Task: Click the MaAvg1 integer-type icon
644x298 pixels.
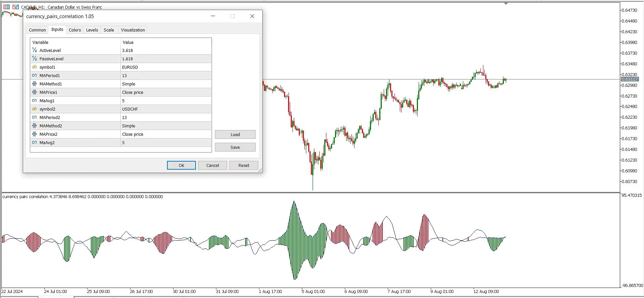Action: tap(35, 101)
